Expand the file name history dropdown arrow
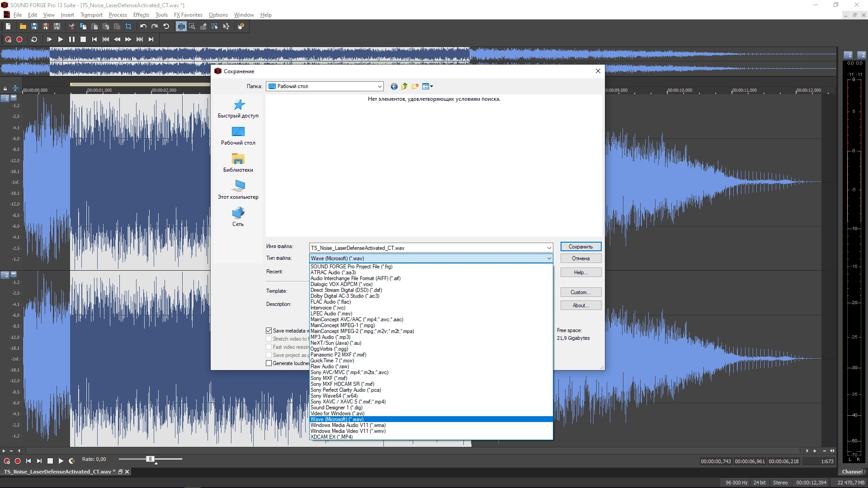 (549, 248)
